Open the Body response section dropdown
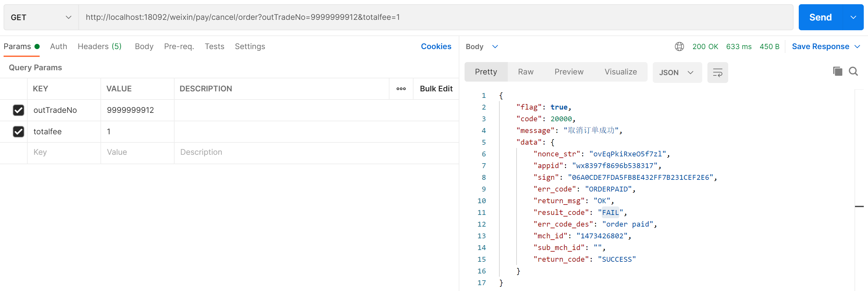Image resolution: width=868 pixels, height=291 pixels. (481, 46)
